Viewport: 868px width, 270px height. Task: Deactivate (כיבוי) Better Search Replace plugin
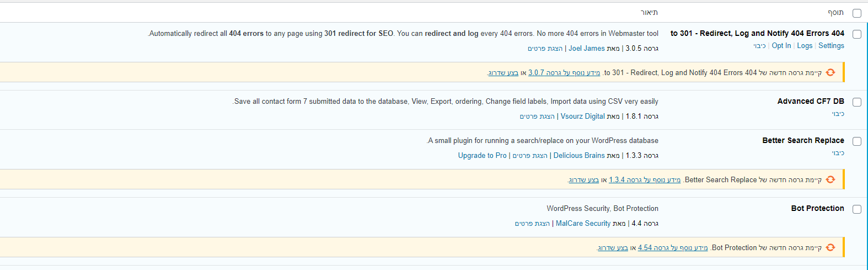(838, 153)
